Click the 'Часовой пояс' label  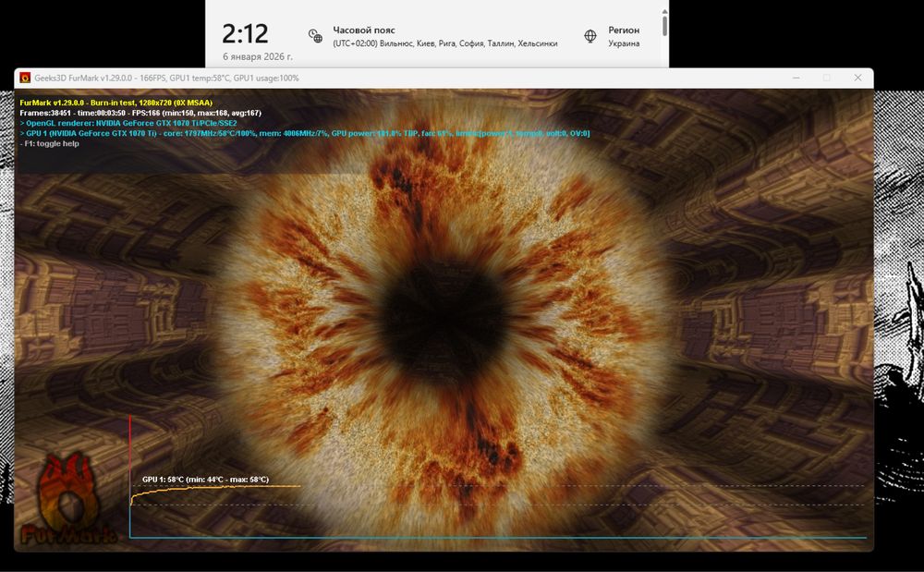point(363,30)
